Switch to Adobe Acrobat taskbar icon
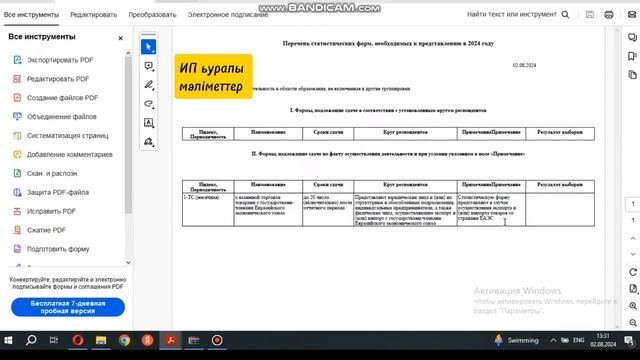This screenshot has height=360, width=640. pos(171,340)
